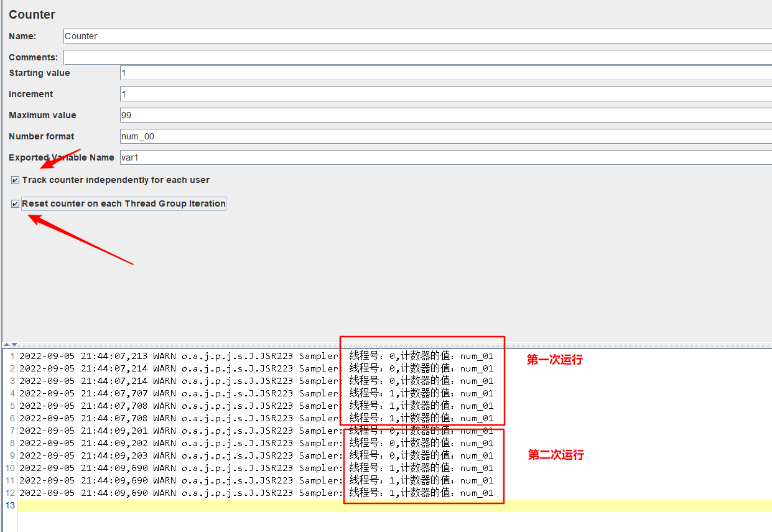Click the Name input field
Viewport: 772px width, 532px height.
tap(417, 36)
